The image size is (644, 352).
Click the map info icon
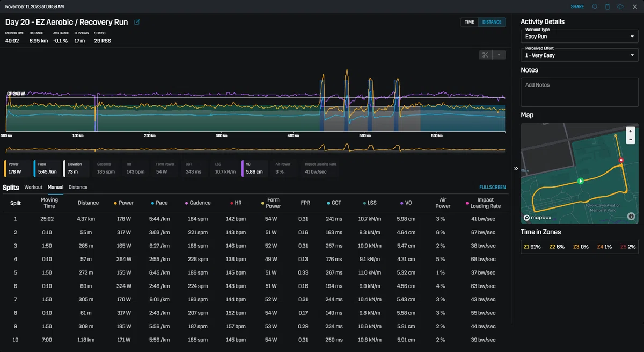click(631, 217)
